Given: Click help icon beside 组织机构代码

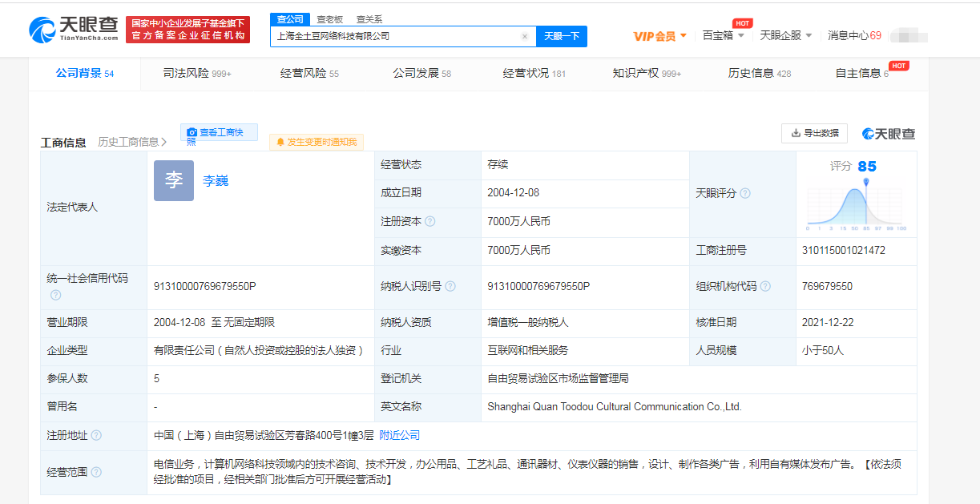Looking at the screenshot, I should click(765, 287).
